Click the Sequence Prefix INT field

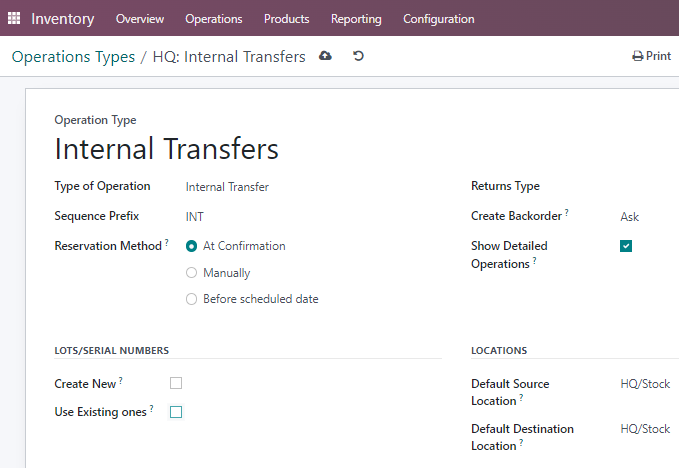[x=314, y=216]
